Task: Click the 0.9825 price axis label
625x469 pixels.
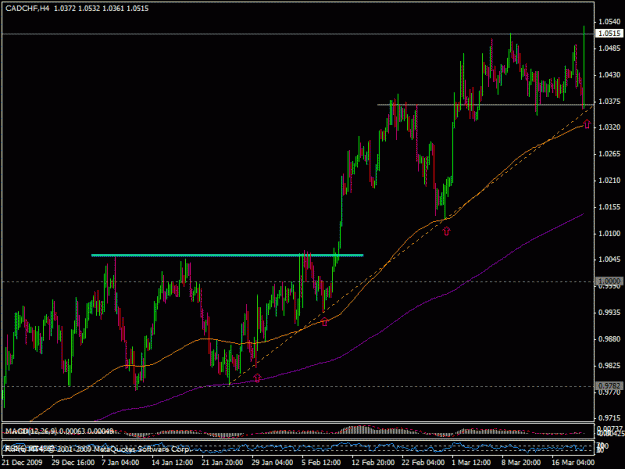Action: 609,366
